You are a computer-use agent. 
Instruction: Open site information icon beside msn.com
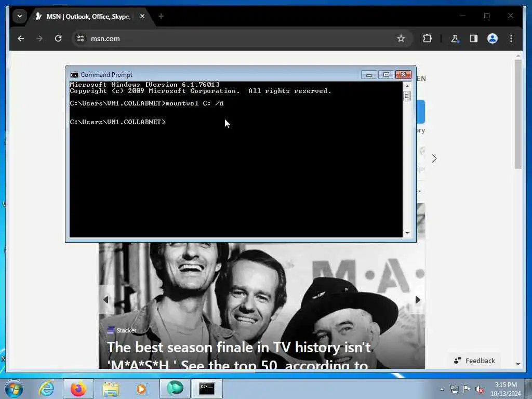81,38
